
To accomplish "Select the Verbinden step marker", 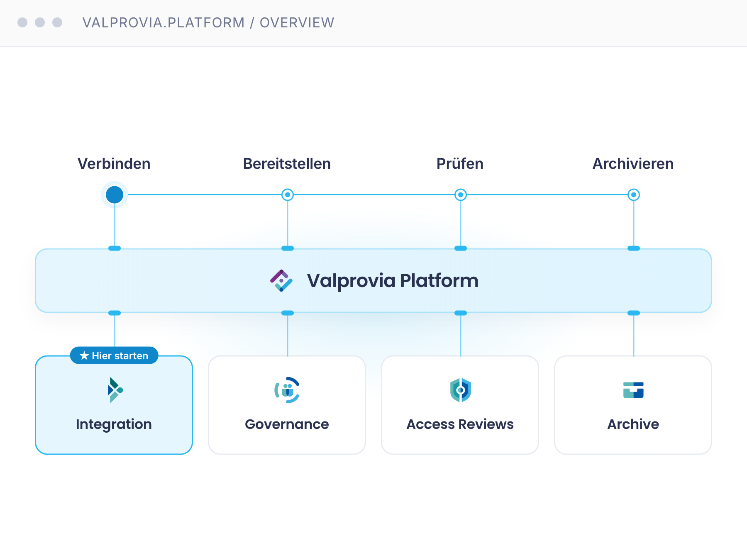I will click(115, 195).
